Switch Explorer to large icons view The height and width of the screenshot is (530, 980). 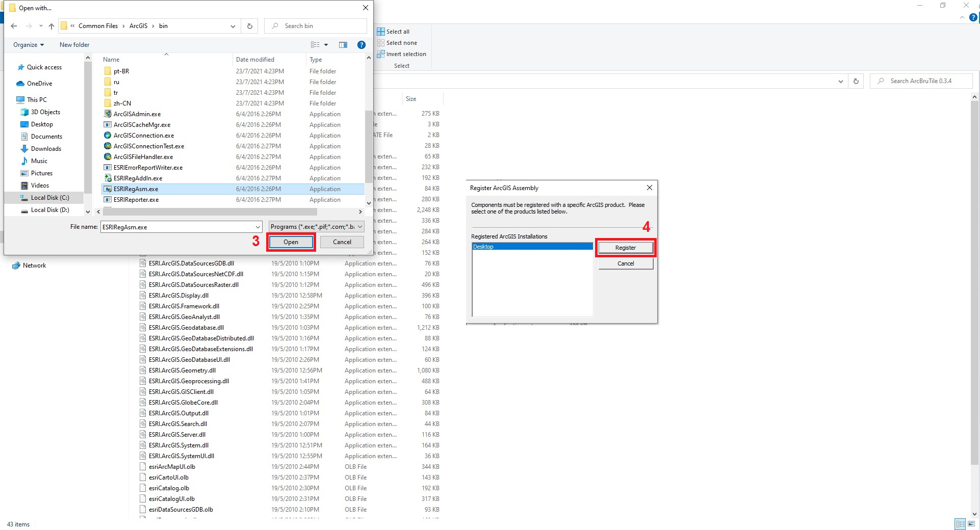point(971,524)
